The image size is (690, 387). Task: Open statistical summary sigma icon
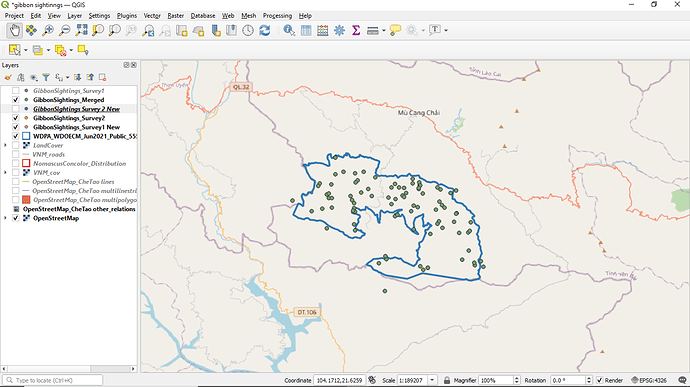pos(356,30)
